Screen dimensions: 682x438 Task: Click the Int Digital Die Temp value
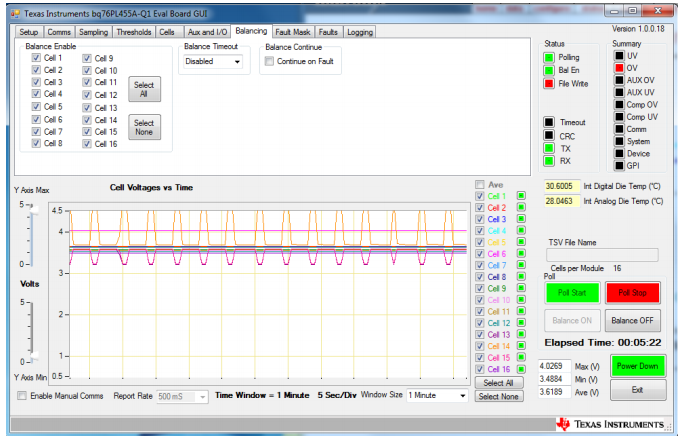tap(562, 186)
